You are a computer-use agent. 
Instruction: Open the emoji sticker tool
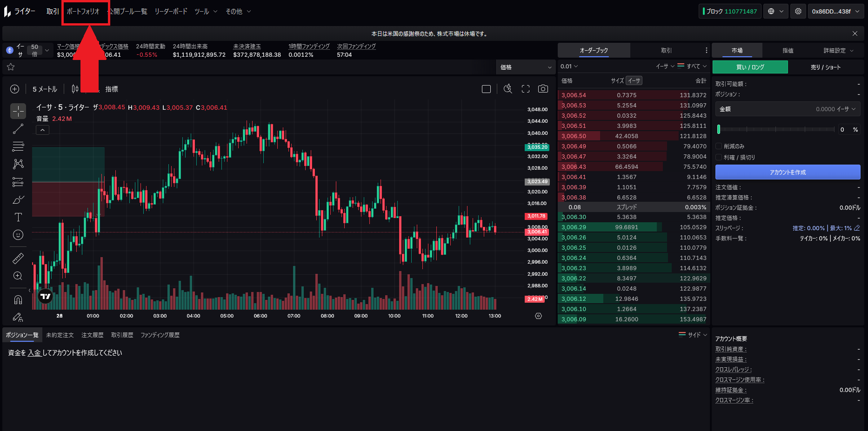18,235
